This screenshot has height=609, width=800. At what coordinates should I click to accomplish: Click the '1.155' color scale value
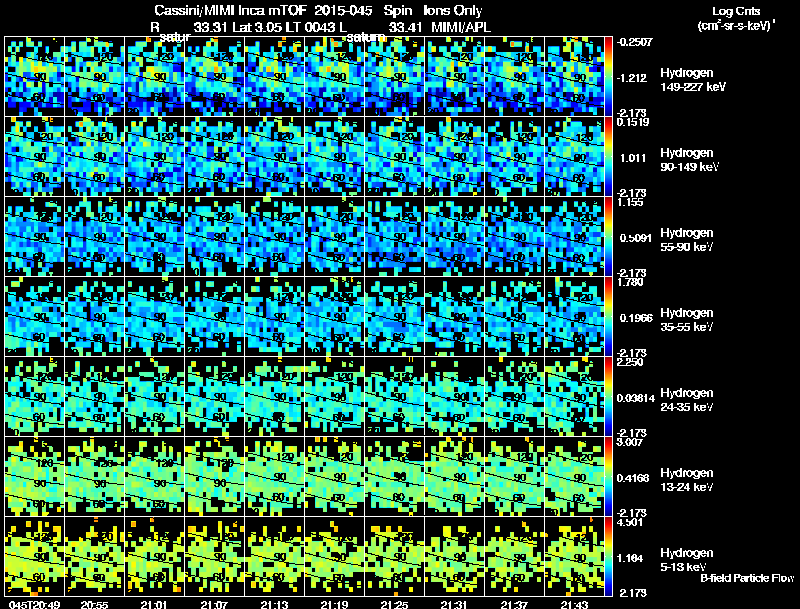(630, 202)
